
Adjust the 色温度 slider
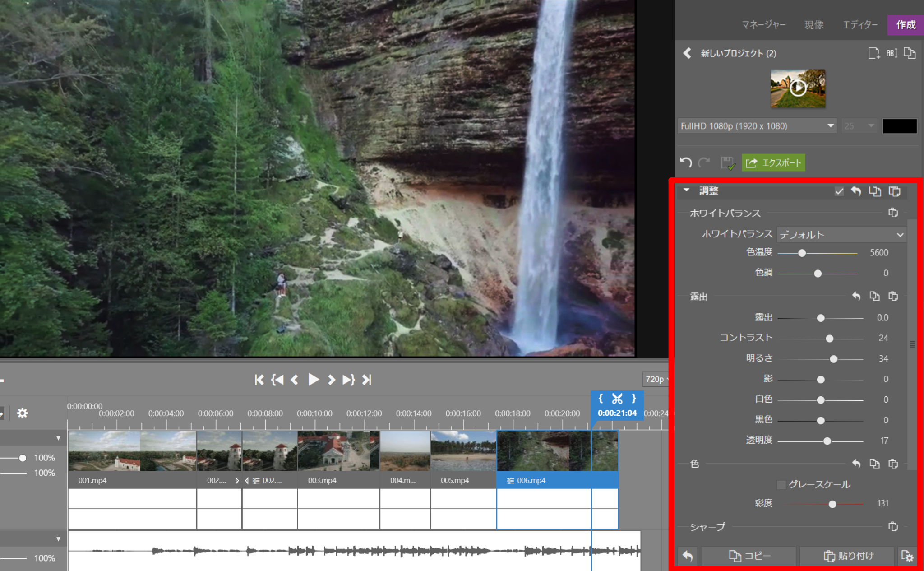802,253
